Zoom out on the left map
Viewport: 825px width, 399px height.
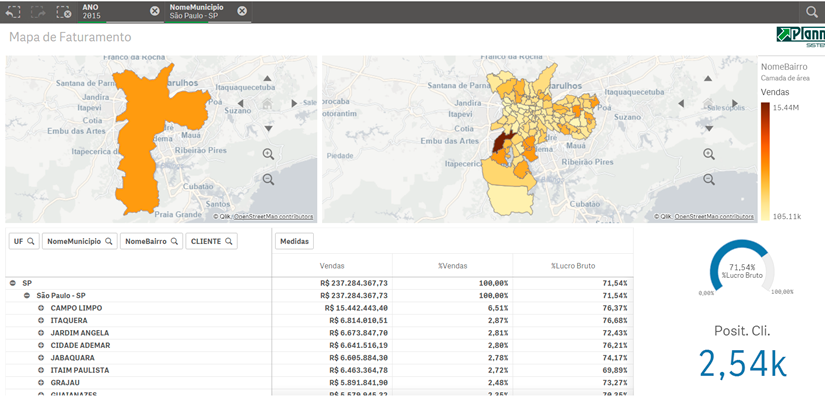(268, 179)
